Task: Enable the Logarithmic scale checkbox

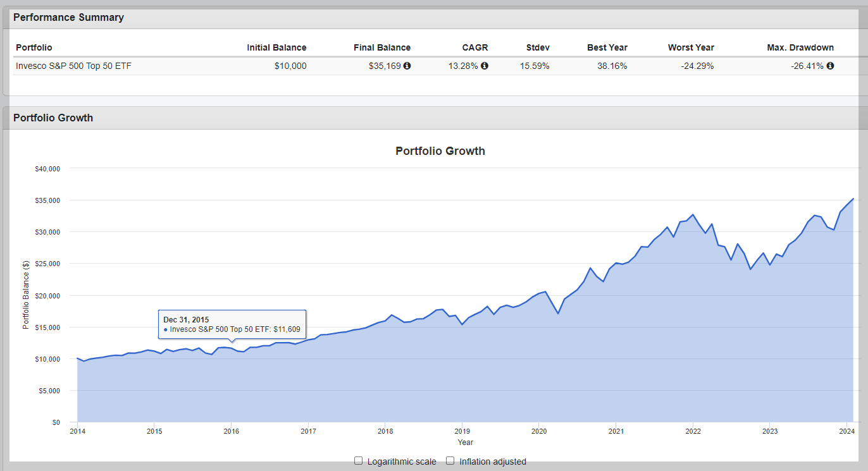Action: pyautogui.click(x=359, y=461)
